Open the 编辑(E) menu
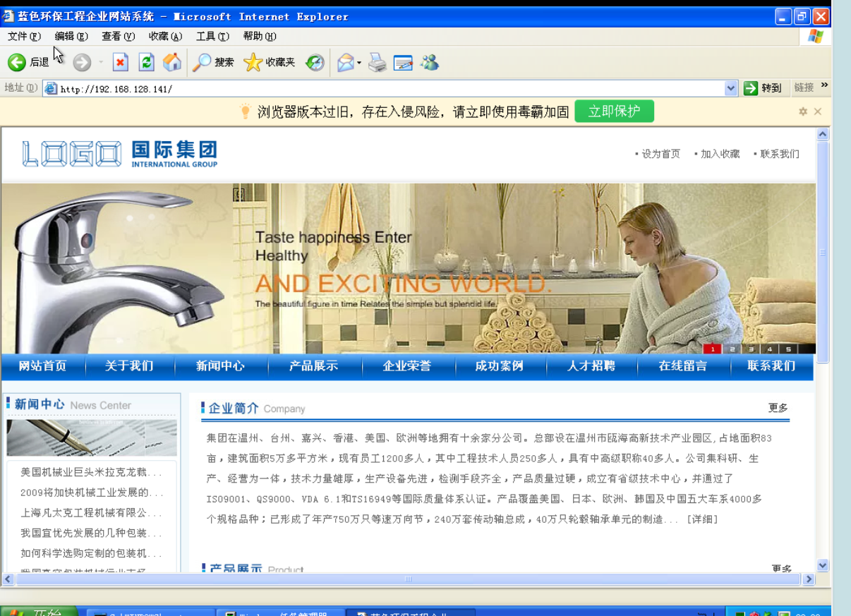Viewport: 851px width, 616px height. pyautogui.click(x=71, y=37)
